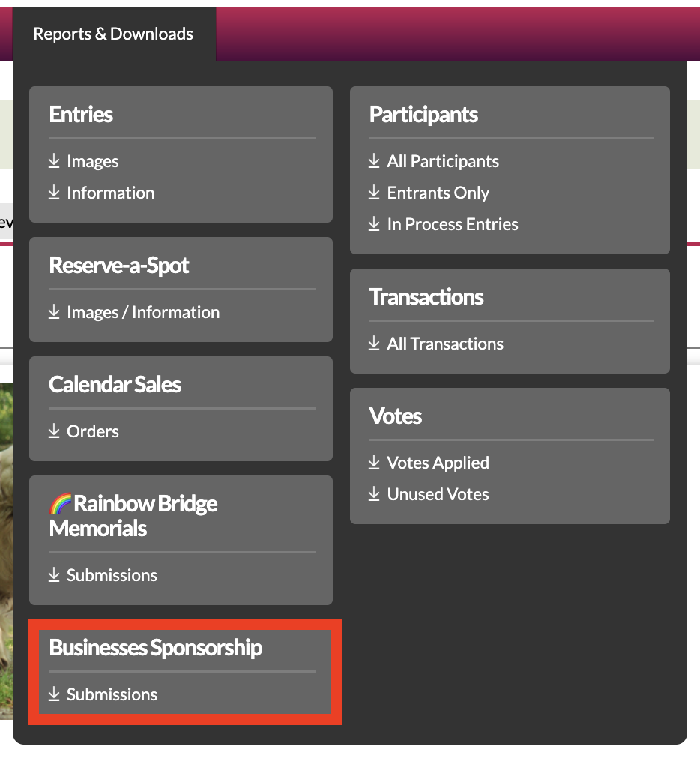The image size is (700, 759).
Task: Click download icon next to All Transactions
Action: pyautogui.click(x=374, y=343)
